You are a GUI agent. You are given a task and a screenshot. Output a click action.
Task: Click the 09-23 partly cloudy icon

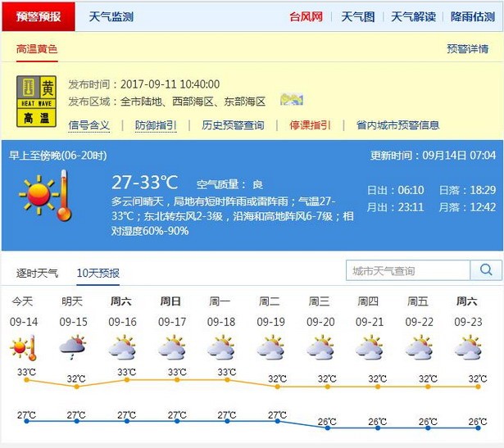click(x=468, y=349)
